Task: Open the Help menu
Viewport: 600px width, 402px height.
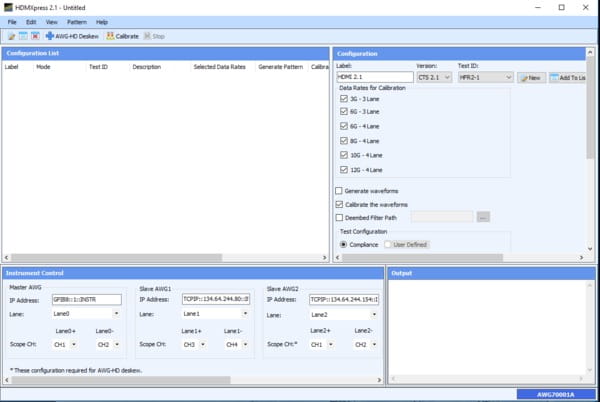Action: click(102, 22)
